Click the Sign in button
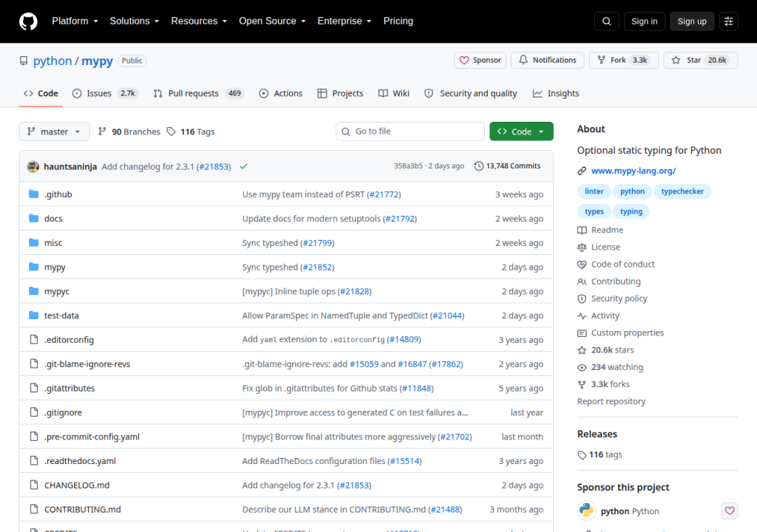The width and height of the screenshot is (757, 532). (644, 21)
